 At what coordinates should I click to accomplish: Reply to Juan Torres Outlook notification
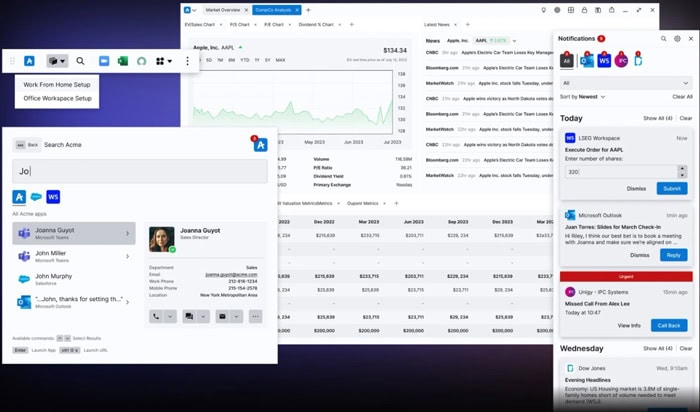click(674, 255)
